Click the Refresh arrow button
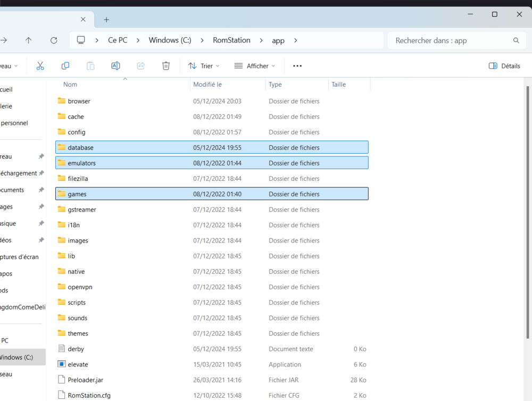 pos(54,40)
